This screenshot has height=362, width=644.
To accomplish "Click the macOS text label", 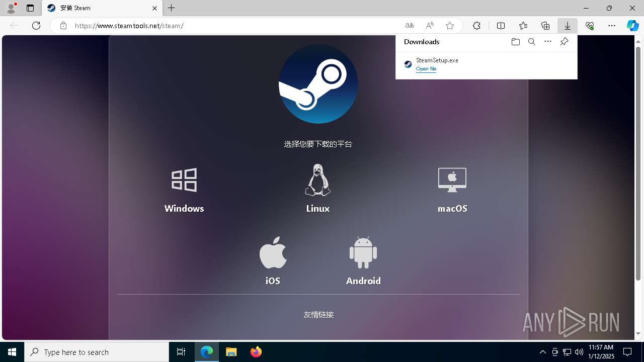I will (x=452, y=208).
